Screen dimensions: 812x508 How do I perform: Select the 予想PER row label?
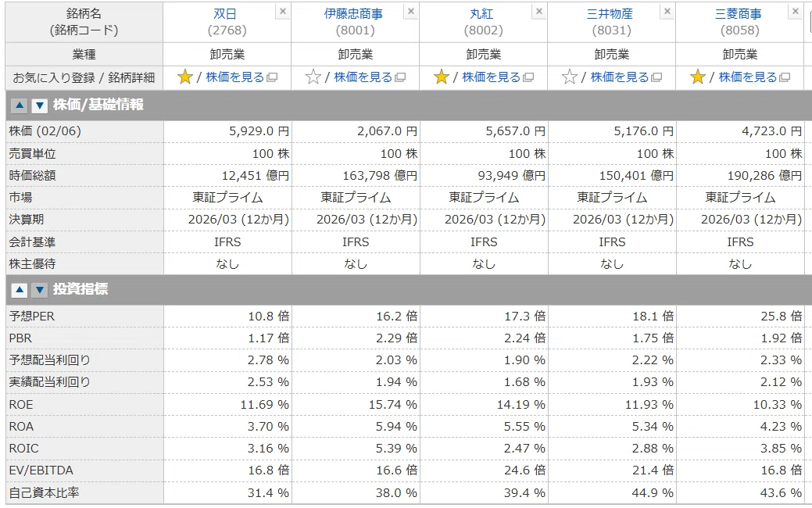pyautogui.click(x=31, y=316)
